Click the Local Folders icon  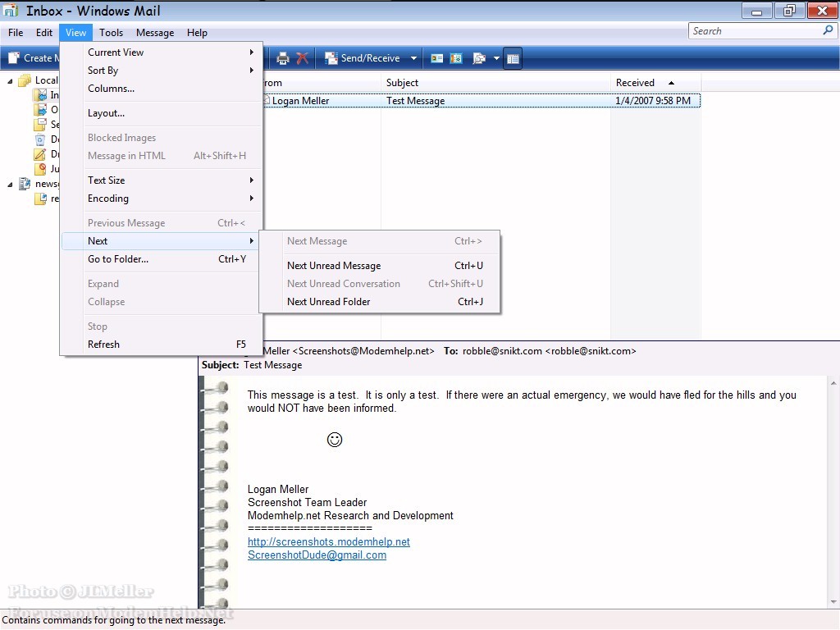tap(25, 80)
